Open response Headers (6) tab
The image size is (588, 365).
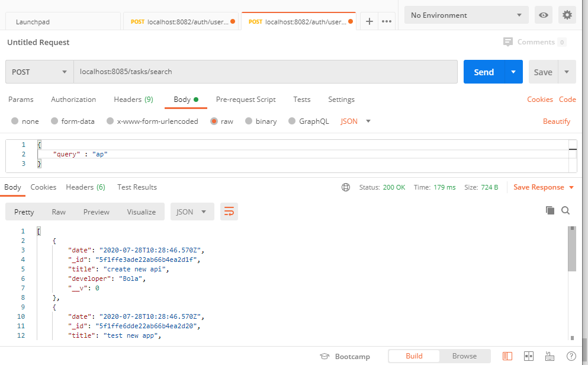pos(85,187)
